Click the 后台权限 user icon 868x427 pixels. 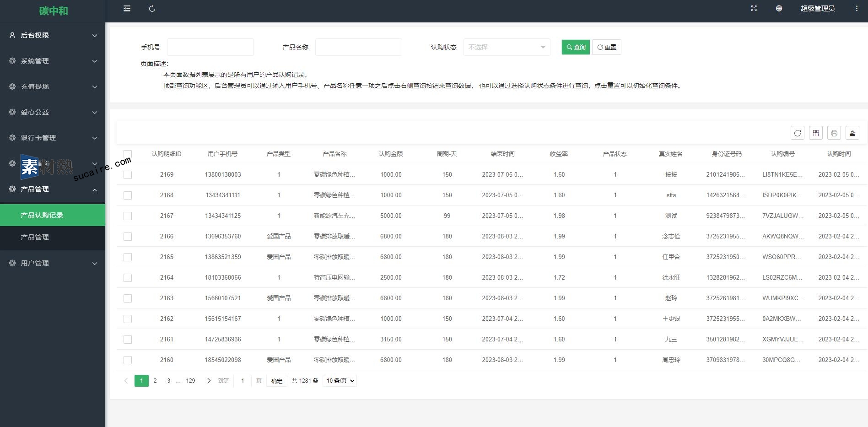(x=12, y=35)
